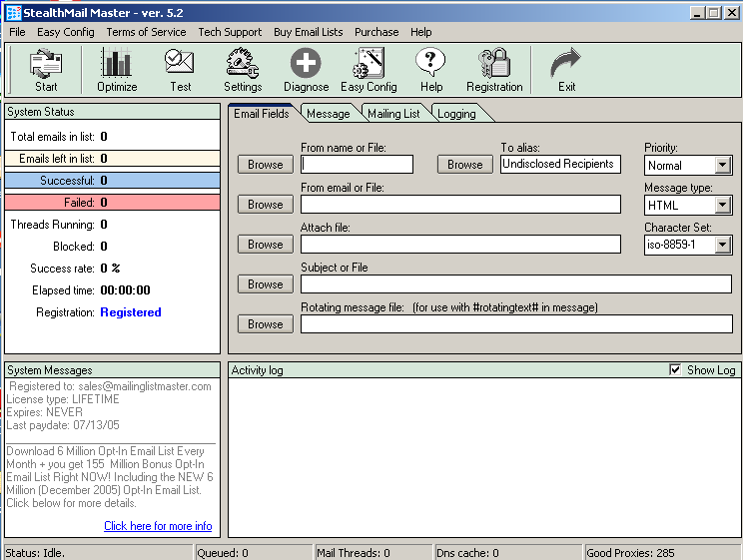Click the Failed count row

pyautogui.click(x=112, y=203)
